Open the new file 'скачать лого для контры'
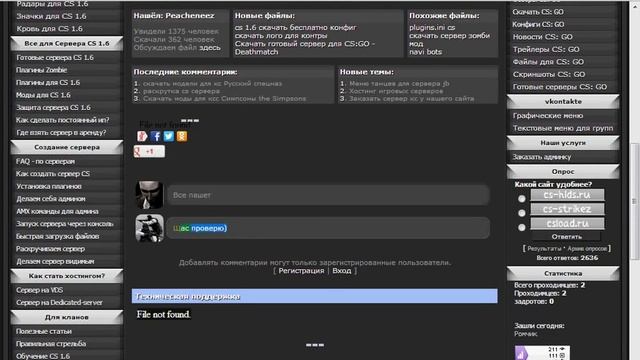 point(281,36)
